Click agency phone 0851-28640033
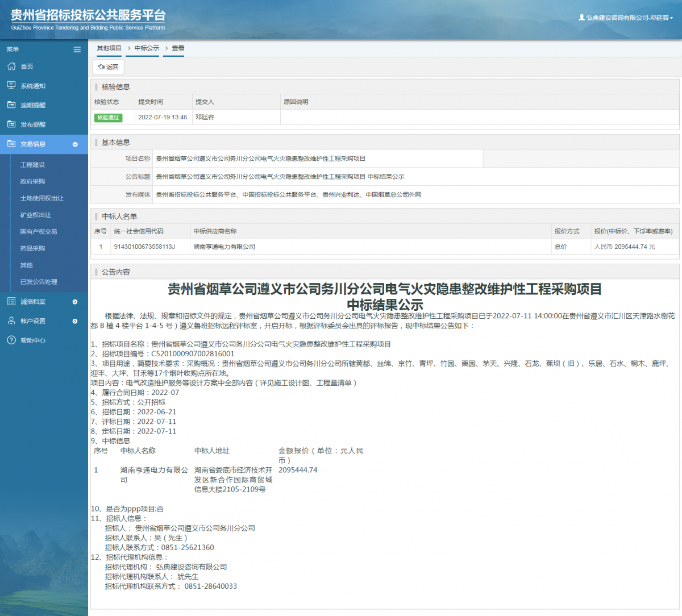 point(211,586)
